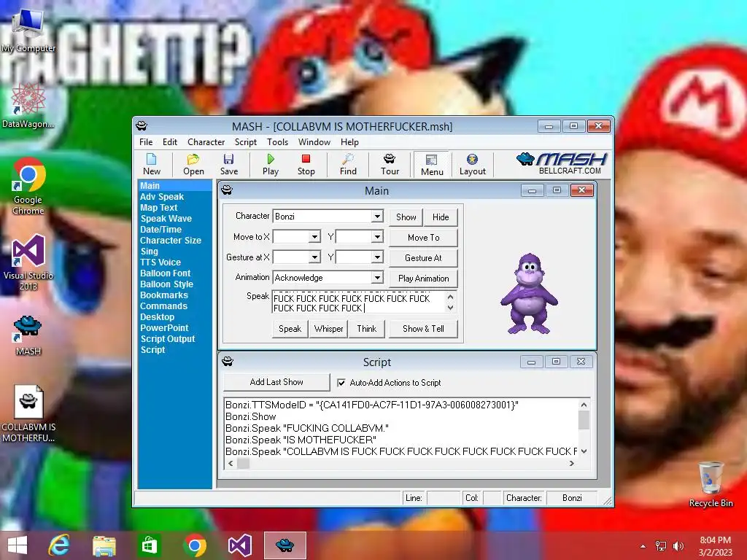The width and height of the screenshot is (747, 560).
Task: Click the Show & Tell button
Action: pyautogui.click(x=423, y=329)
